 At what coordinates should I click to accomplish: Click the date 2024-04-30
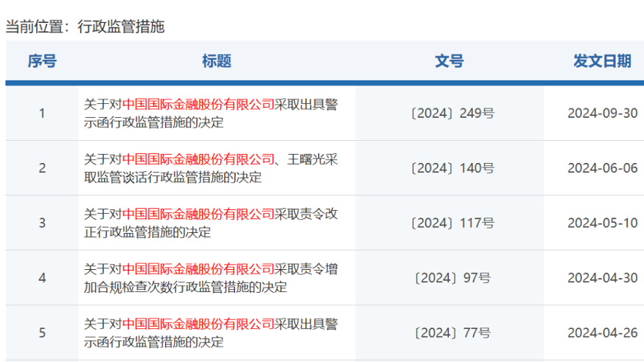(603, 278)
